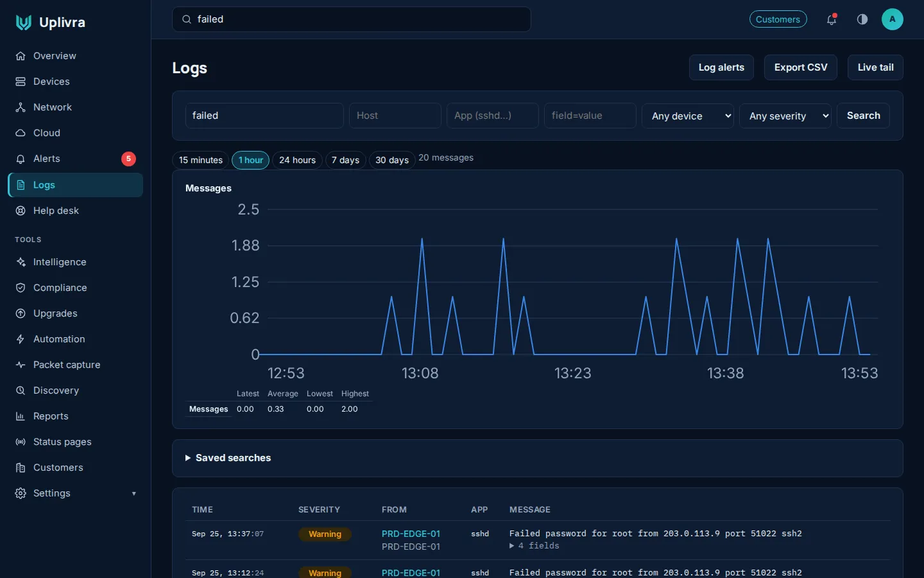Open PRD-EDGE-01 link at 13:37:07
The height and width of the screenshot is (578, 924).
click(x=411, y=534)
